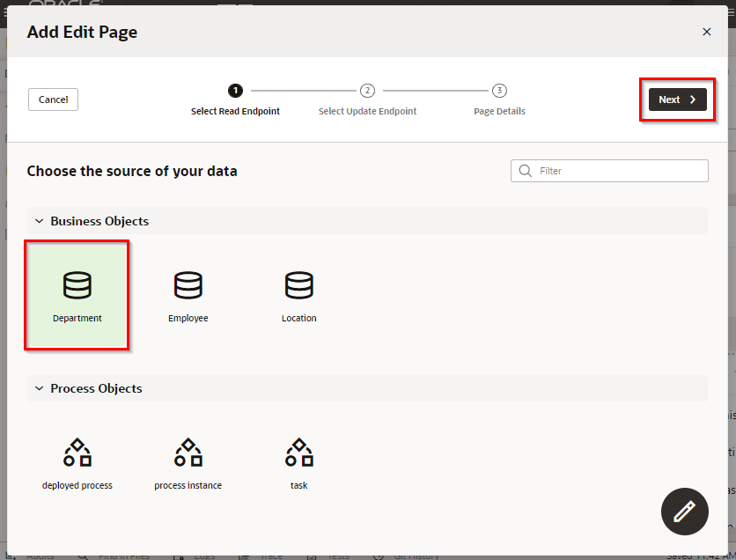Click the Process Objects heading text
Viewport: 736px width, 560px height.
pyautogui.click(x=96, y=388)
